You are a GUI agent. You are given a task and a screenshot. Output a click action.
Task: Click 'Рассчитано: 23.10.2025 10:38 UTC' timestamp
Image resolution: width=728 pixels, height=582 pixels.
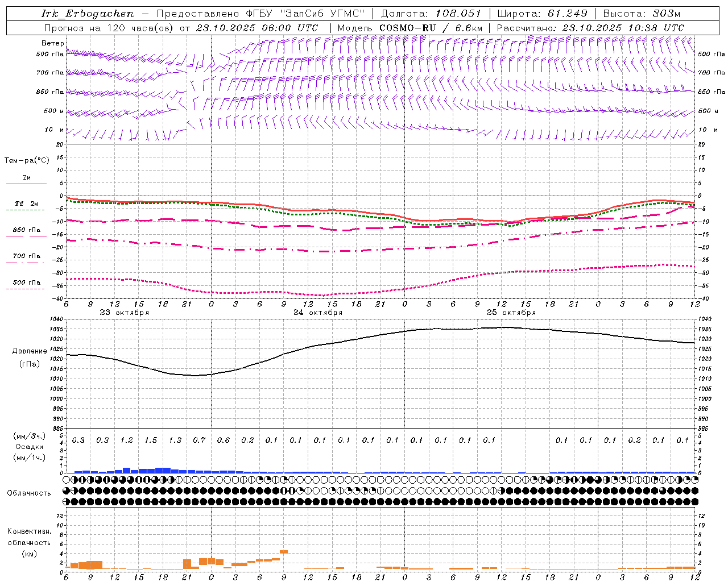pos(590,28)
